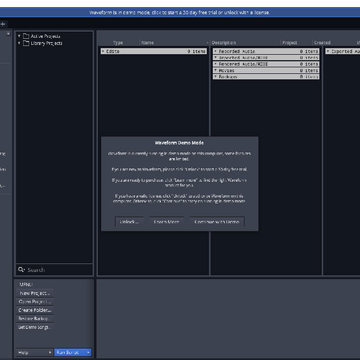
Task: Click the Get Demo Songs... button
Action: (35, 327)
